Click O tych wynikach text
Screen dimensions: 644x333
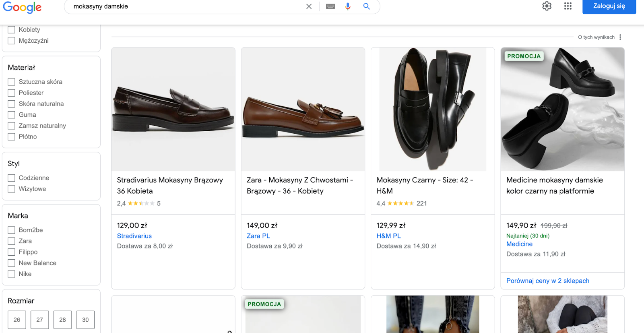pyautogui.click(x=596, y=37)
